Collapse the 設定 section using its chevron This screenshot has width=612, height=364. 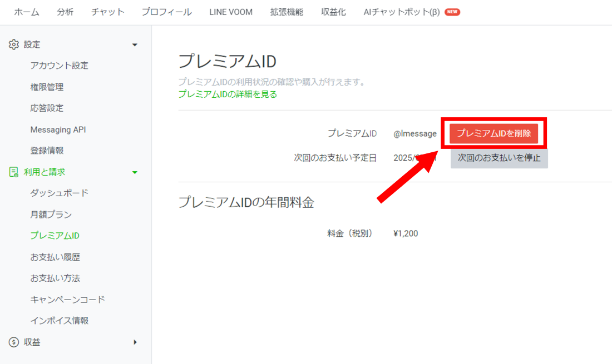coord(135,44)
